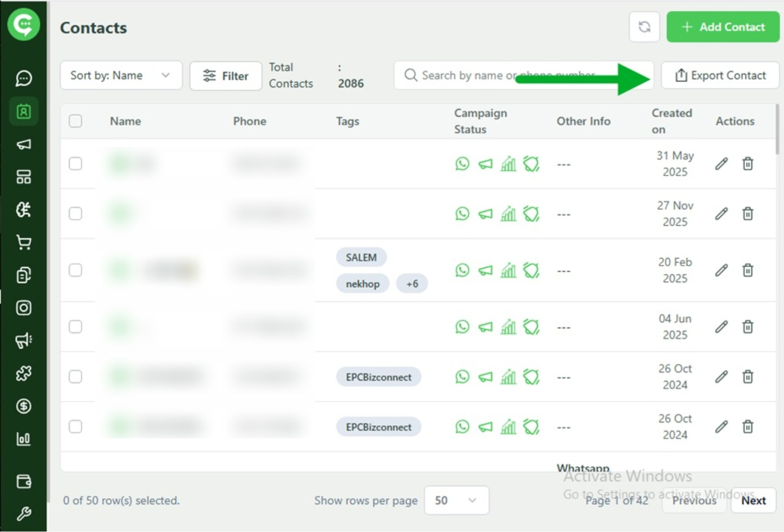Open the integrations puzzle sidebar icon
This screenshot has width=784, height=532.
(24, 373)
